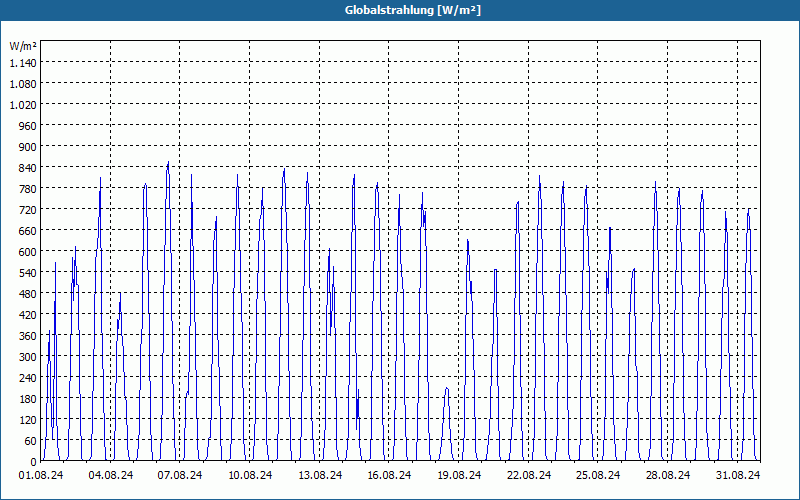Click the Globalstrahlung [W/m²] chart title

coord(412,10)
